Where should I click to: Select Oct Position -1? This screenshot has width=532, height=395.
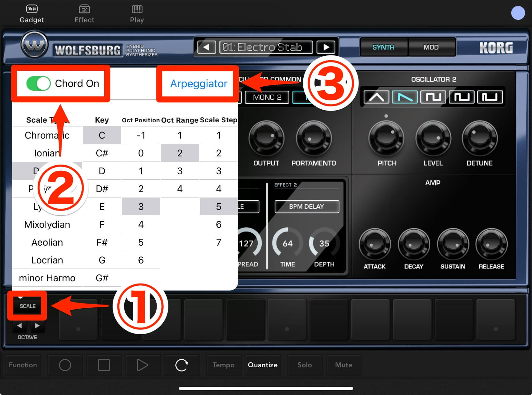click(x=141, y=135)
